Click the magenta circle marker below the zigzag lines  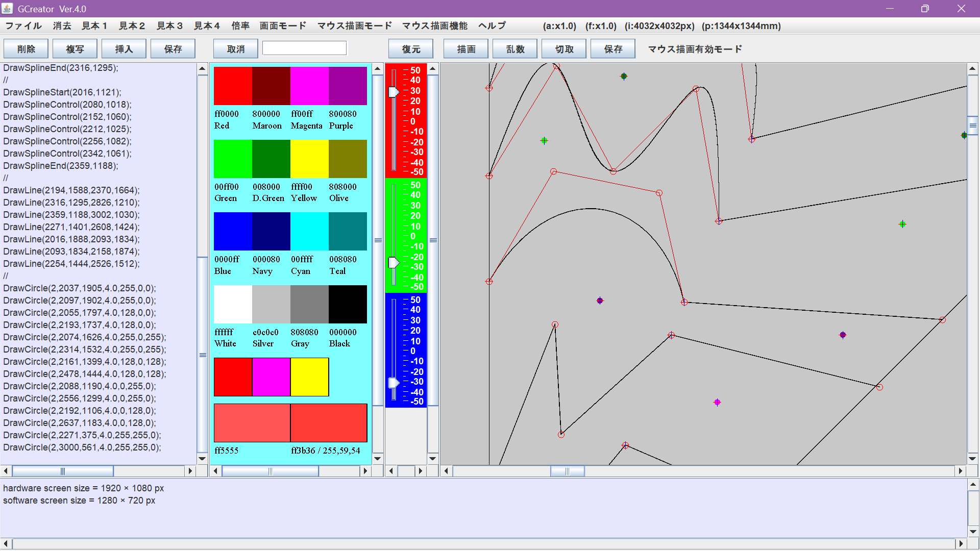(x=717, y=403)
